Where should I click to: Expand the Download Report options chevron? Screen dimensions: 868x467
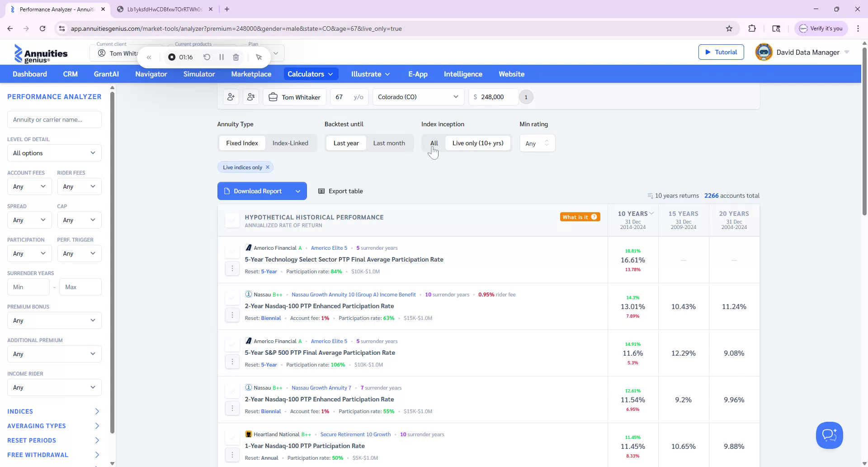[298, 191]
